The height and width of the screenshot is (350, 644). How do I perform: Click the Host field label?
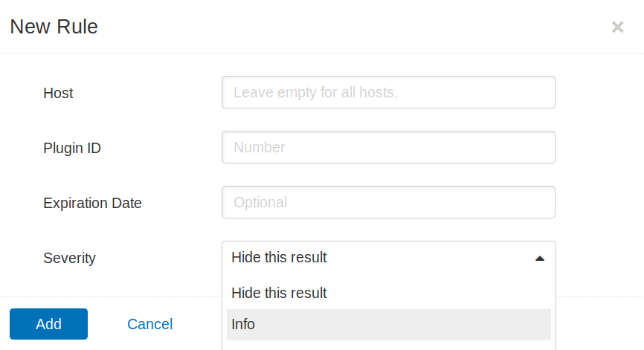(x=58, y=93)
